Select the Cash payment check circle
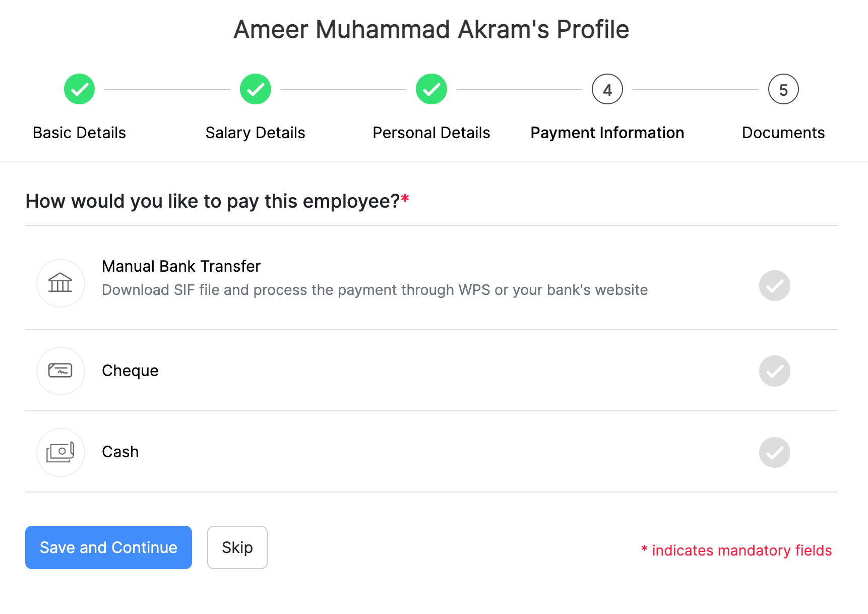 coord(774,452)
